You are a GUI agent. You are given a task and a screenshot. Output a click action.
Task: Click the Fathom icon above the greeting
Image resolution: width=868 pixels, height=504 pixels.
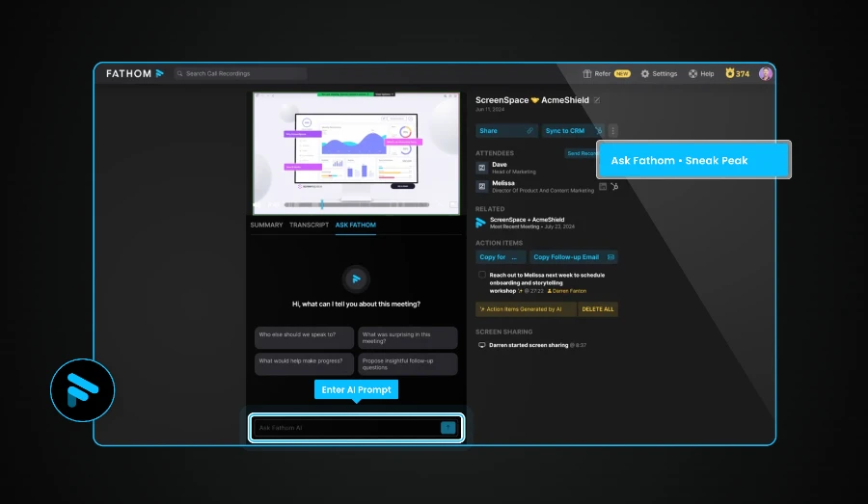356,279
